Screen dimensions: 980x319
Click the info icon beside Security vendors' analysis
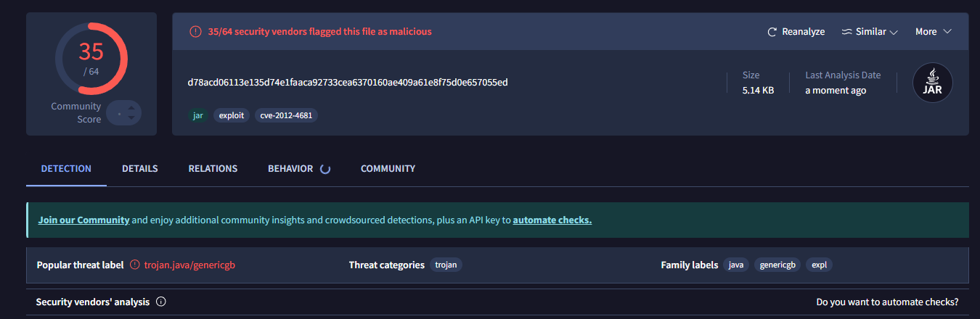(161, 302)
